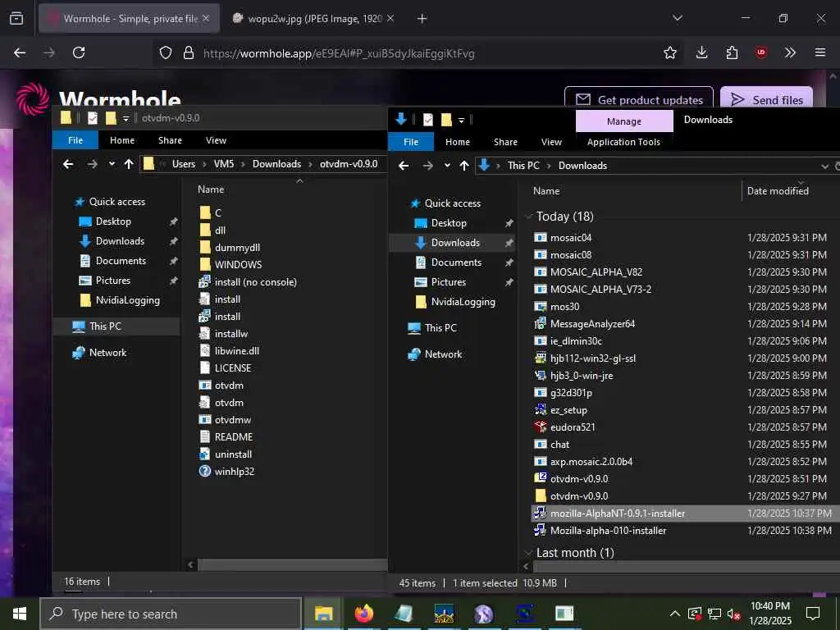Collapse the Today (18) group
This screenshot has width=840, height=630.
pos(529,217)
